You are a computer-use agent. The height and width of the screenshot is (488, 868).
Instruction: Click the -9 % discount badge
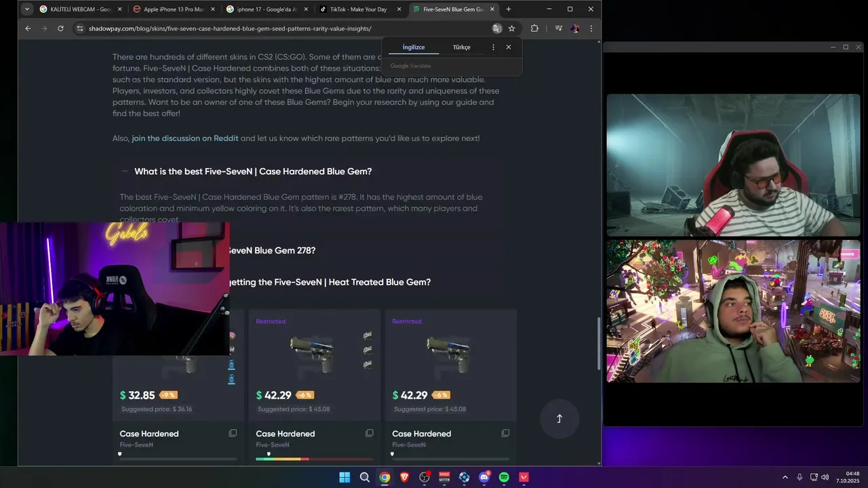(168, 395)
